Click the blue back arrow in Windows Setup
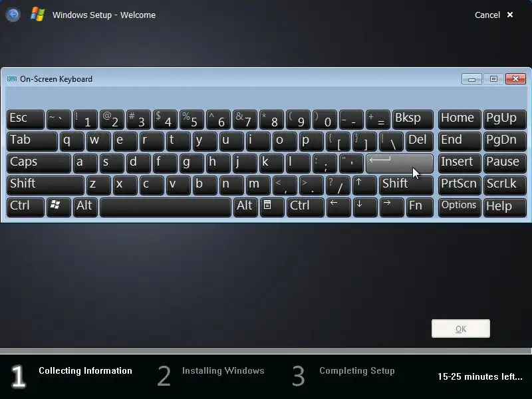532x399 pixels. [x=13, y=15]
